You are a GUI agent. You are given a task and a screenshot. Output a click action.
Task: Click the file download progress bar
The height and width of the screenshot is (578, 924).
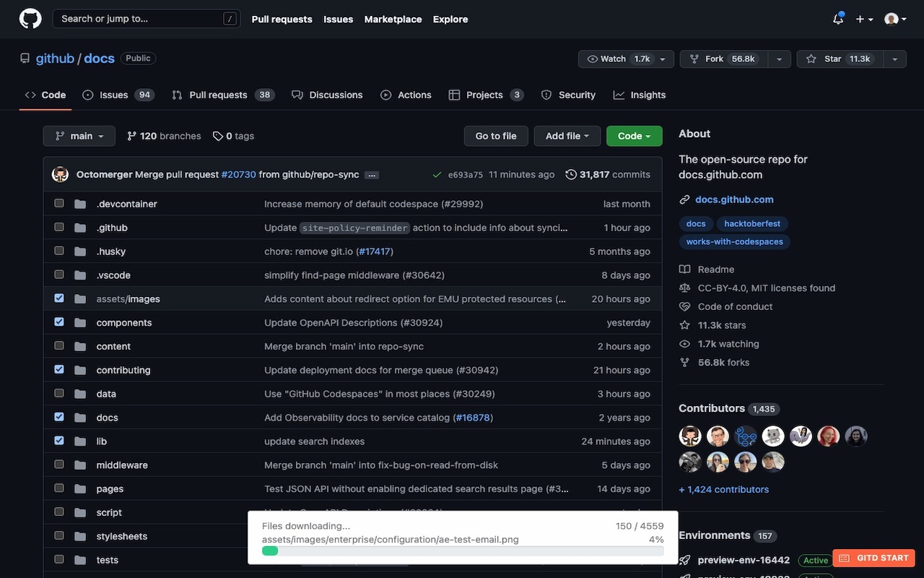tap(462, 550)
